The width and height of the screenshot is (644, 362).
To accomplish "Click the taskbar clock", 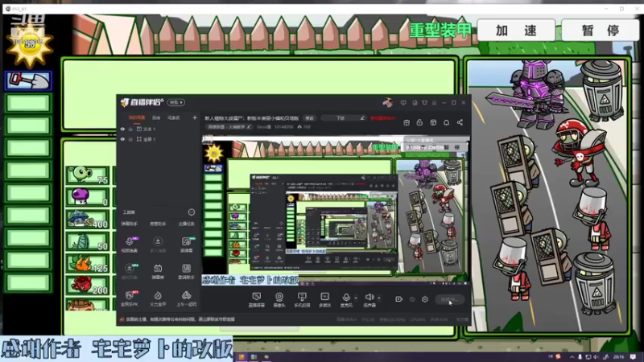I will click(618, 357).
